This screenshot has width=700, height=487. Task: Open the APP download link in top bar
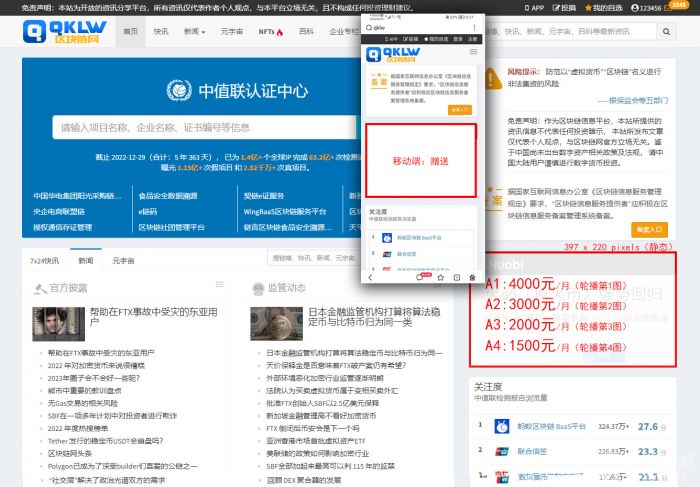[534, 8]
